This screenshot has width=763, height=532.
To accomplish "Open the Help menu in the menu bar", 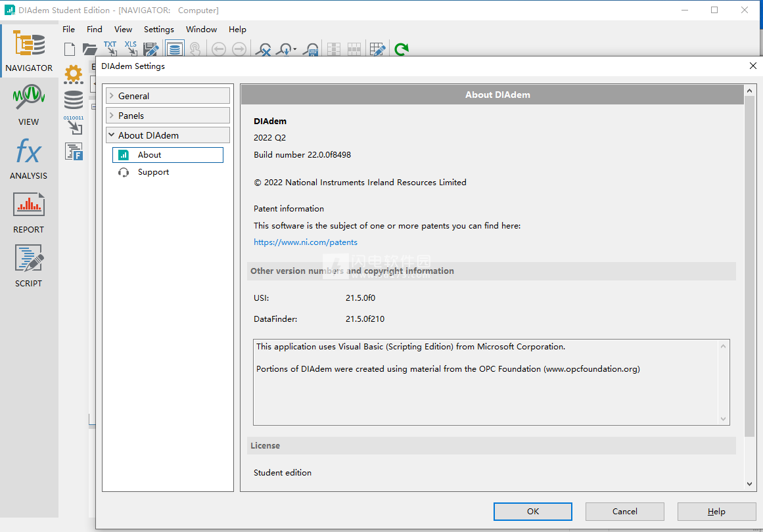I will 237,29.
